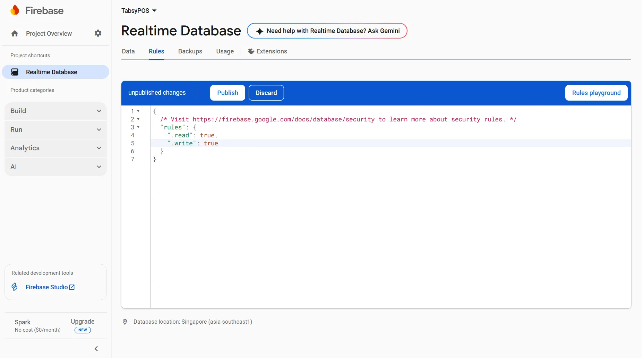Click the "Related development tools" label
The image size is (644, 358).
(42, 273)
